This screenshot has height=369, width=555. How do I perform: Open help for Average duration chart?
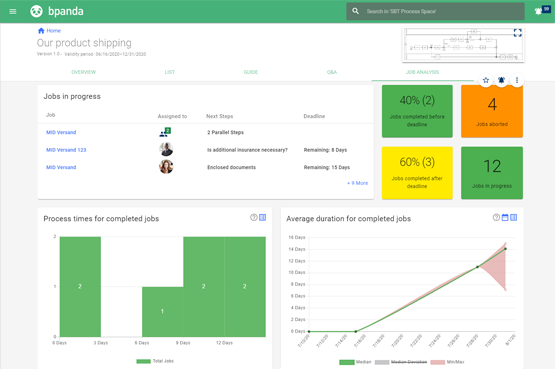tap(496, 217)
